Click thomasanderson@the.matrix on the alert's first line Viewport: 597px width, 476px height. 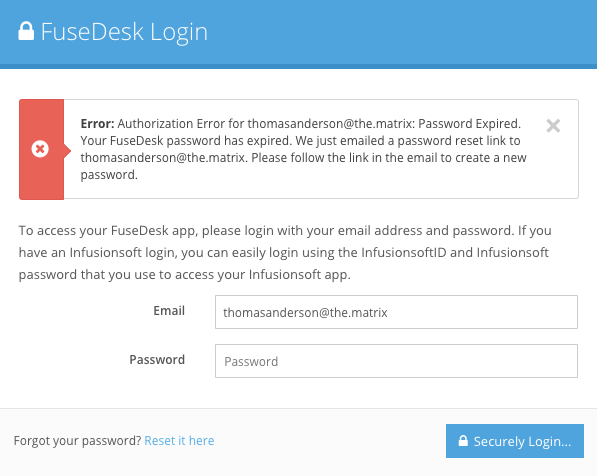pos(330,124)
